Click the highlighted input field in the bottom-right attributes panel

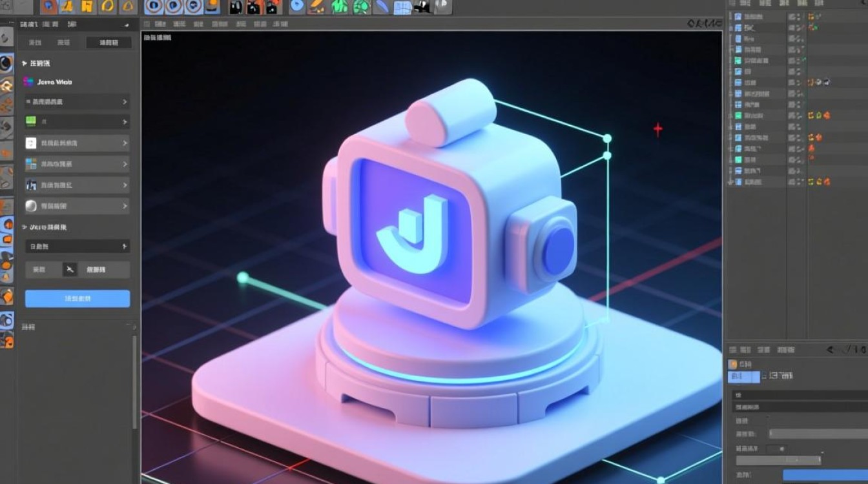pos(743,376)
